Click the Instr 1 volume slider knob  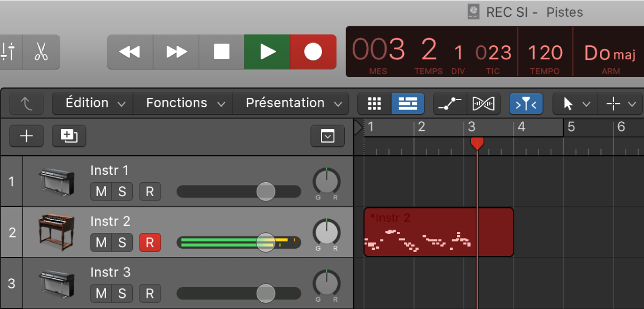266,192
